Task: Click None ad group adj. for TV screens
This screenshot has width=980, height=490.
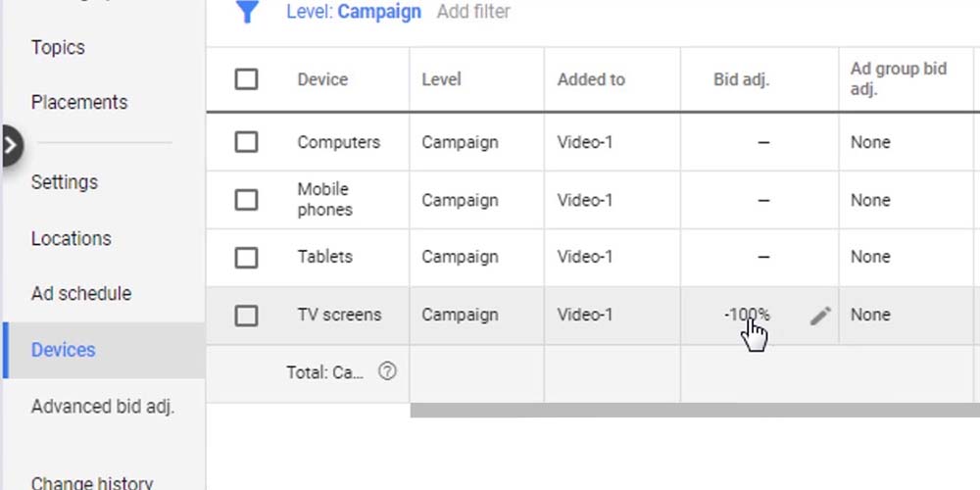Action: tap(870, 315)
